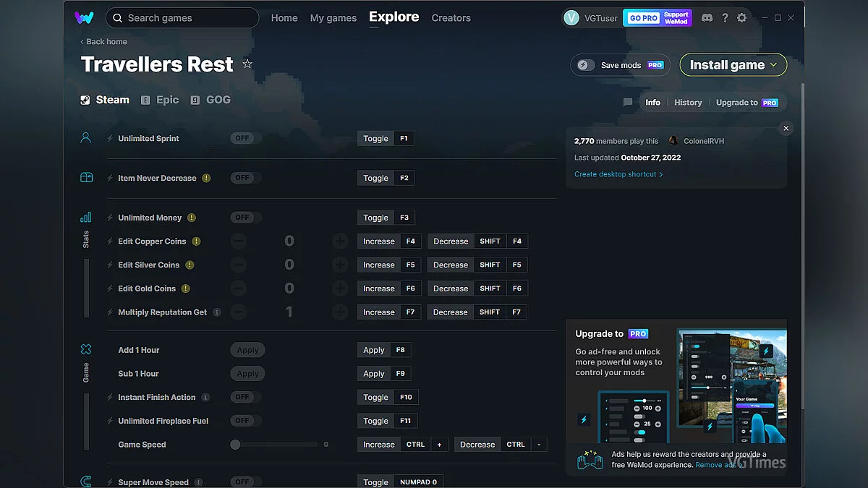Click the Create desktop shortcut link
Viewport: 868px width, 488px height.
pos(616,174)
